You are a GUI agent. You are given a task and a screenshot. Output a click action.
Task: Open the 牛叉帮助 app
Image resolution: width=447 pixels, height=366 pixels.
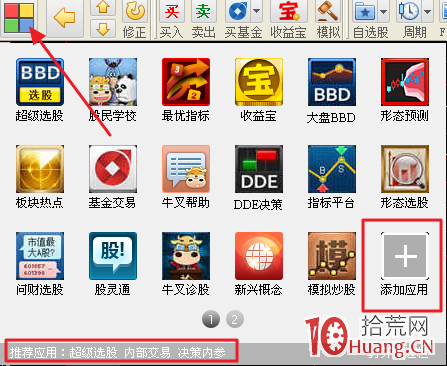coord(186,169)
